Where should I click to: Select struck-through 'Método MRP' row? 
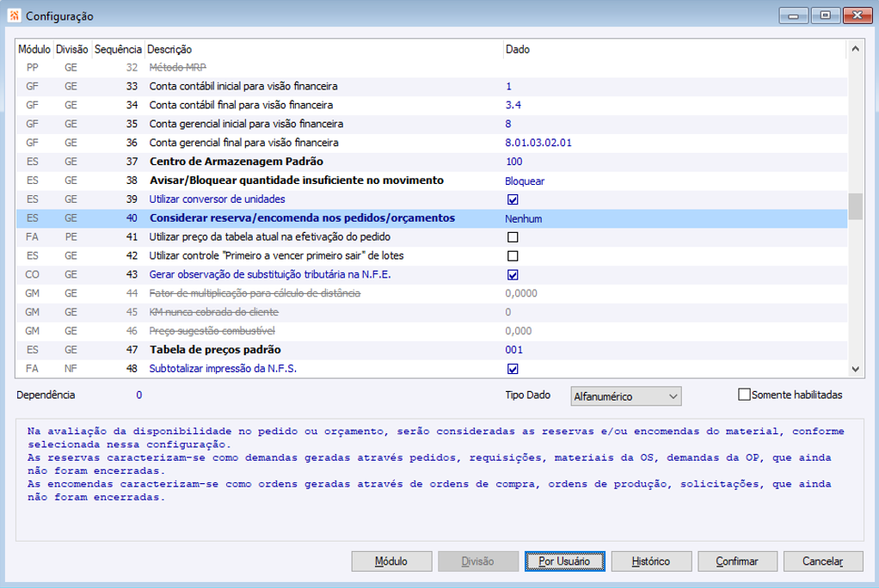pos(432,67)
